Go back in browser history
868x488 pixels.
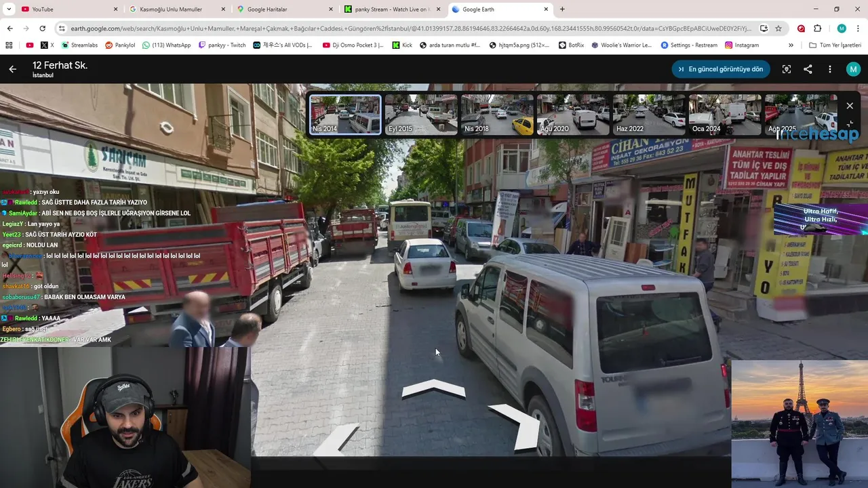[9, 28]
